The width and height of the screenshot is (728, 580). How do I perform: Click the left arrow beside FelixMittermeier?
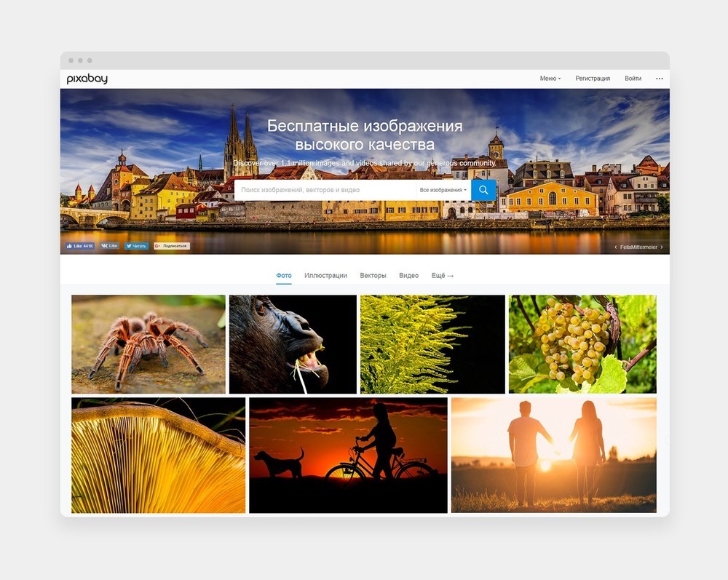pos(615,247)
